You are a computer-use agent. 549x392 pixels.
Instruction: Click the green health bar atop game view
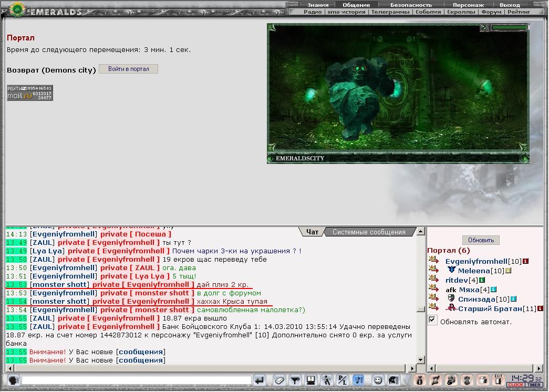pyautogui.click(x=509, y=27)
